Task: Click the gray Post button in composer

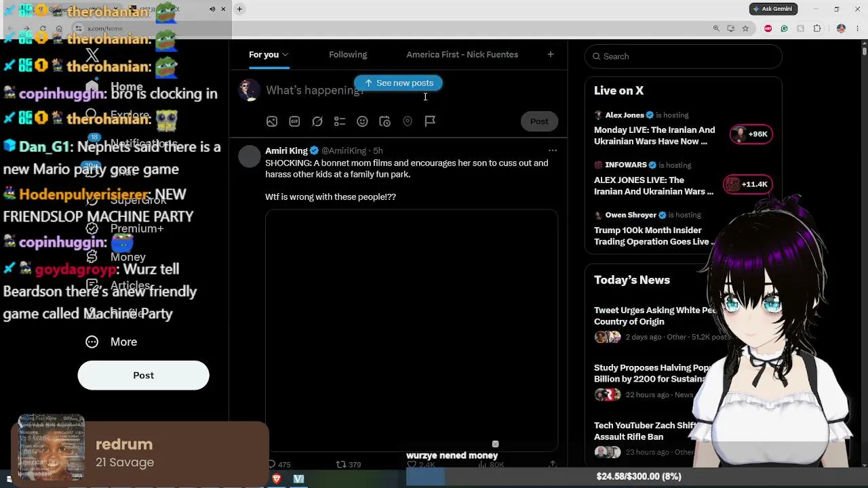Action: 539,121
